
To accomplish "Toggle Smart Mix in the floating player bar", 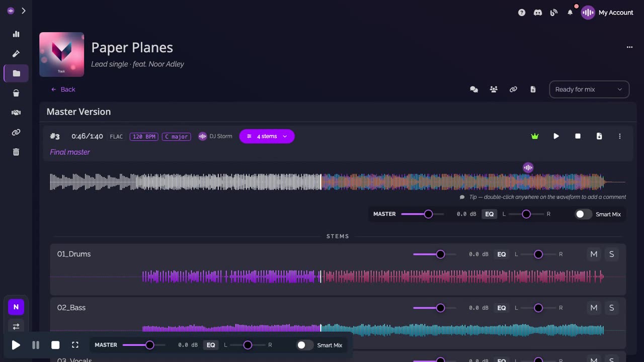I will tap(305, 345).
